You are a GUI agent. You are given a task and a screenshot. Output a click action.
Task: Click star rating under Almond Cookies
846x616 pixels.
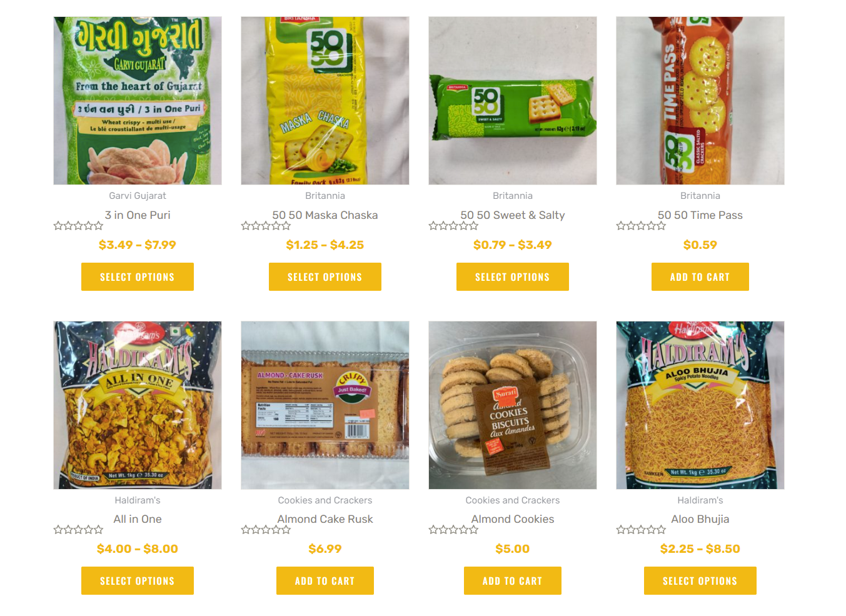tap(453, 530)
